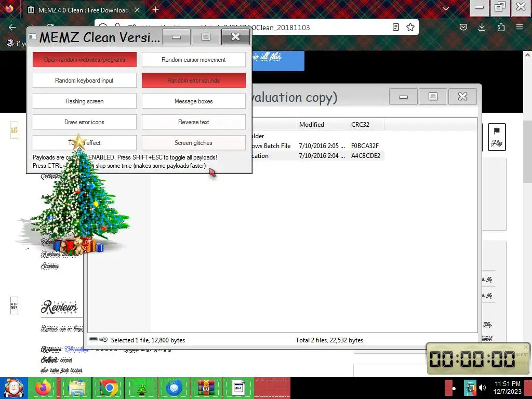Toggle the Random keyboard input payload

(x=85, y=81)
